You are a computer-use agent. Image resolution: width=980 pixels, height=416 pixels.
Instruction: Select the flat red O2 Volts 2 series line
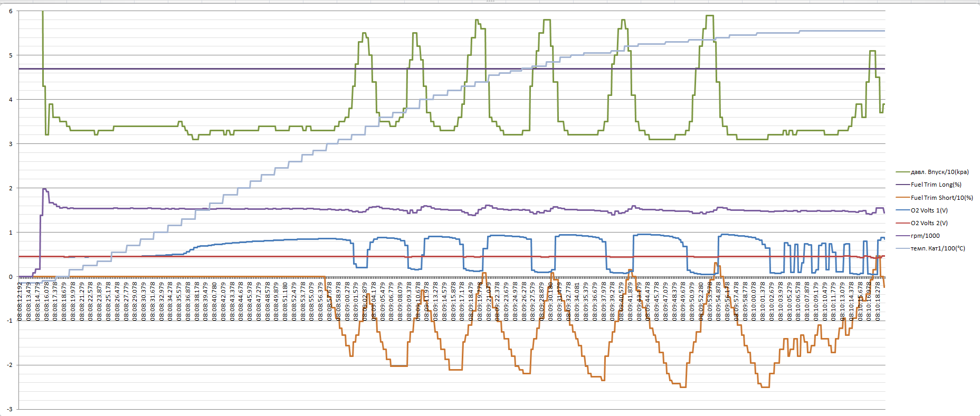pyautogui.click(x=158, y=257)
